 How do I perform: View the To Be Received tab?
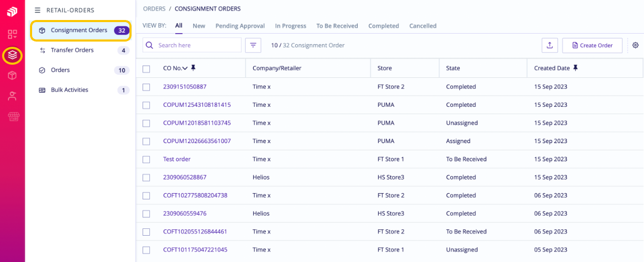coord(337,26)
